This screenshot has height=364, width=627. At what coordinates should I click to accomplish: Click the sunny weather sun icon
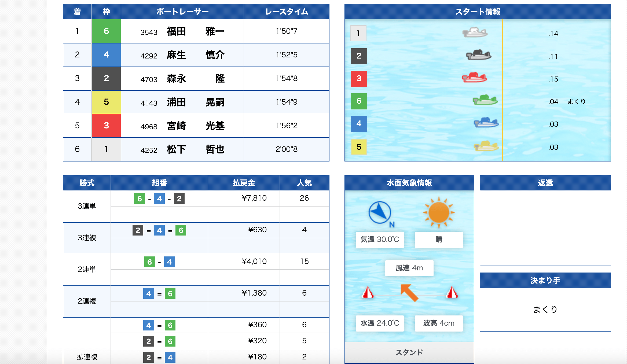pyautogui.click(x=439, y=212)
